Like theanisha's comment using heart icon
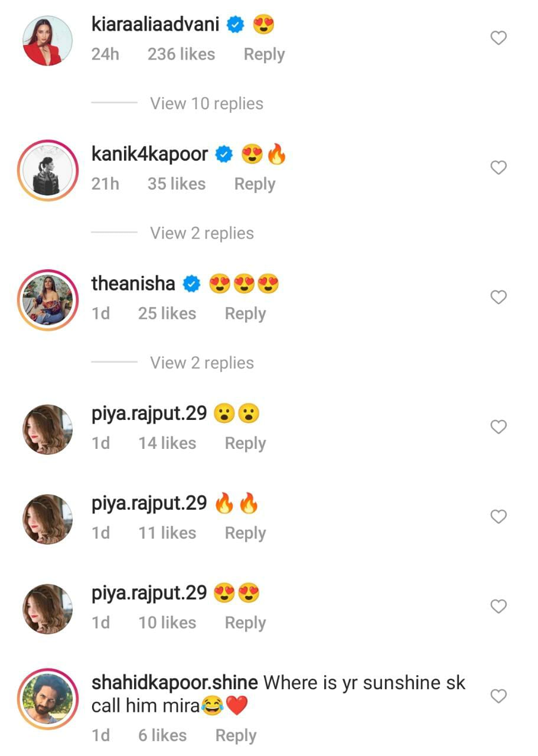 498,297
